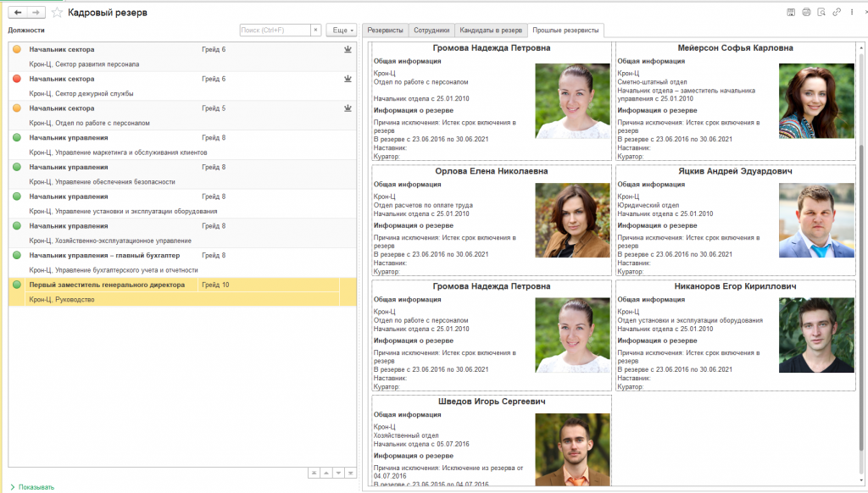The height and width of the screenshot is (493, 868).
Task: Open print preview with magnifier icon
Action: (821, 12)
